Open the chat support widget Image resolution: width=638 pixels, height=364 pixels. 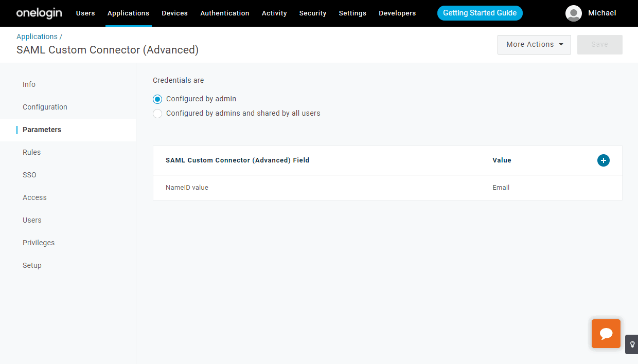(606, 333)
